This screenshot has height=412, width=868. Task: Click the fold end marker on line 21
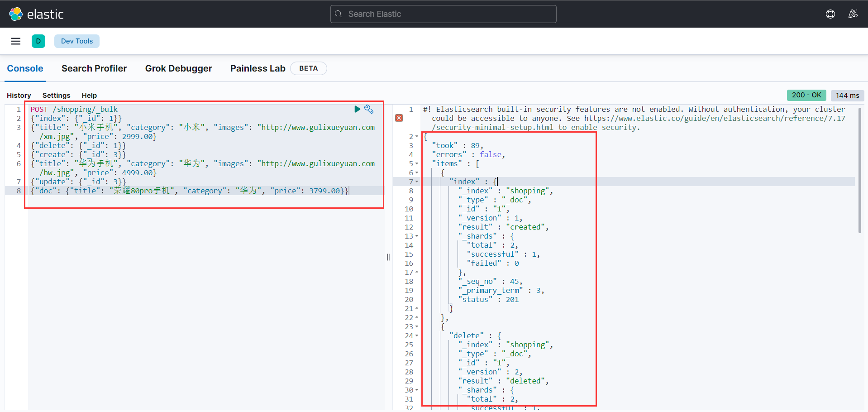click(x=417, y=308)
